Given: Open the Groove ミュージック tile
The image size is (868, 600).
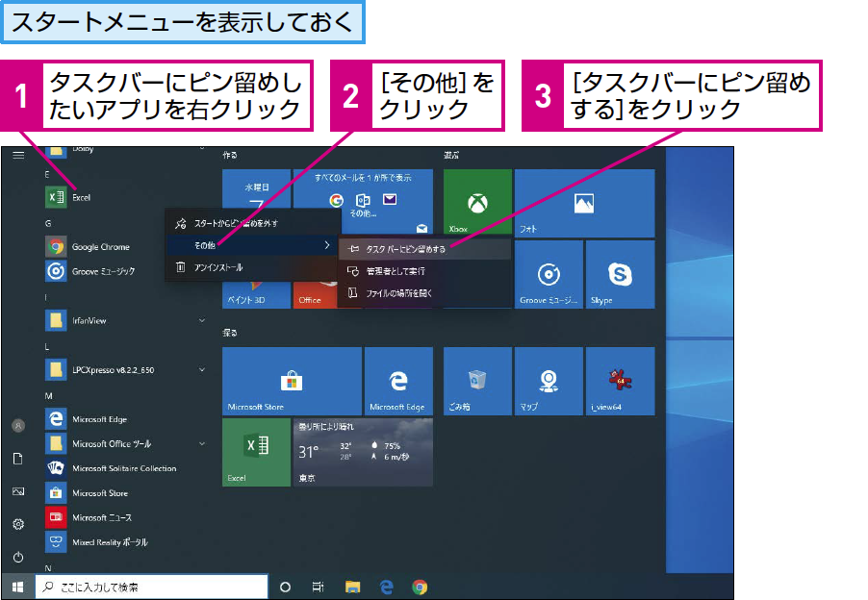Looking at the screenshot, I should (x=549, y=274).
